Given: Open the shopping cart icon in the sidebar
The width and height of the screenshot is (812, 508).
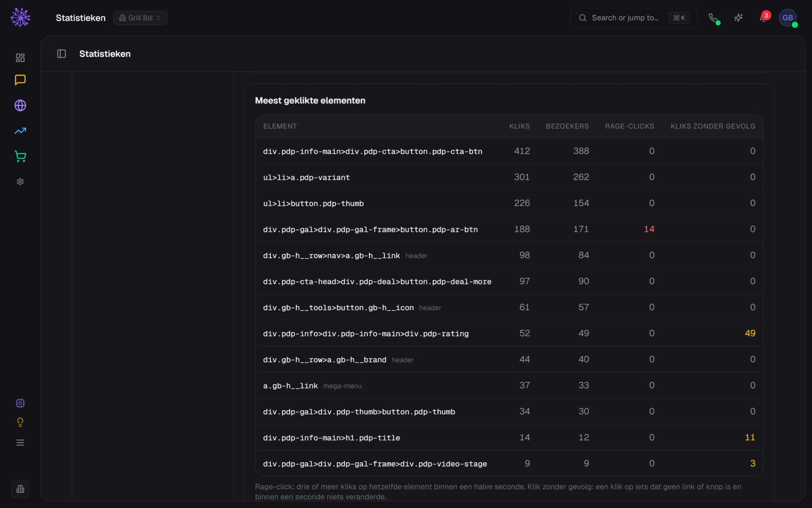Looking at the screenshot, I should [x=20, y=156].
